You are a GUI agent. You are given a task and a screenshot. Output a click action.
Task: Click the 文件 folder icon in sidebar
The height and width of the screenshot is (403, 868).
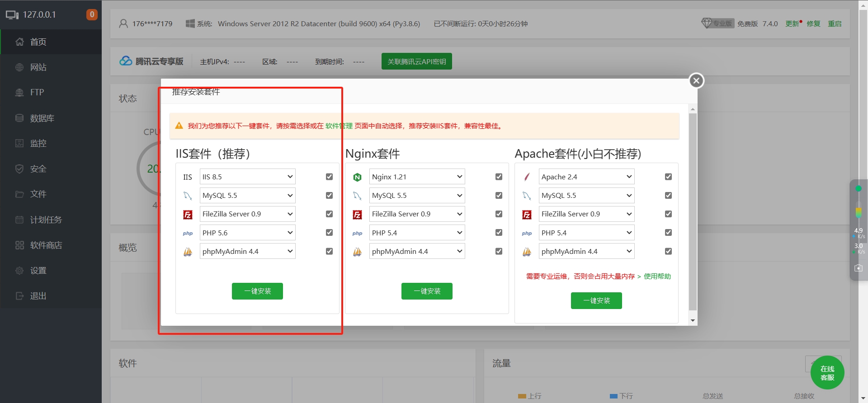19,194
